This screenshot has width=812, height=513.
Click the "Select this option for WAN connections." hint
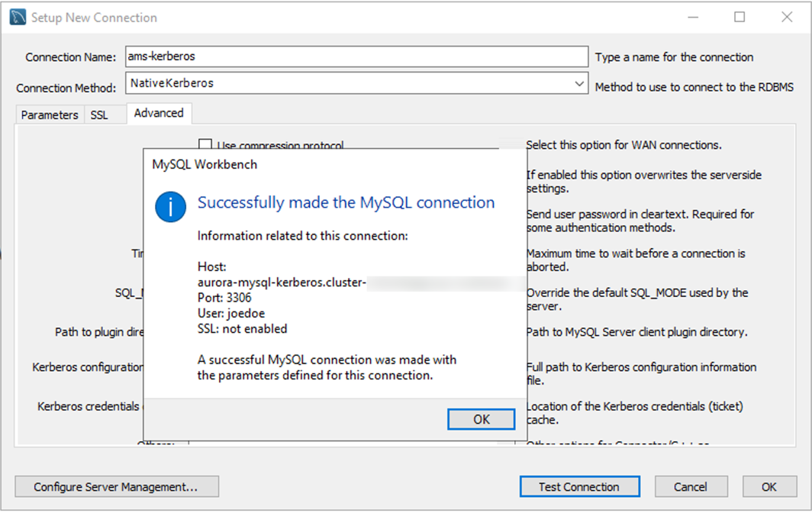623,145
